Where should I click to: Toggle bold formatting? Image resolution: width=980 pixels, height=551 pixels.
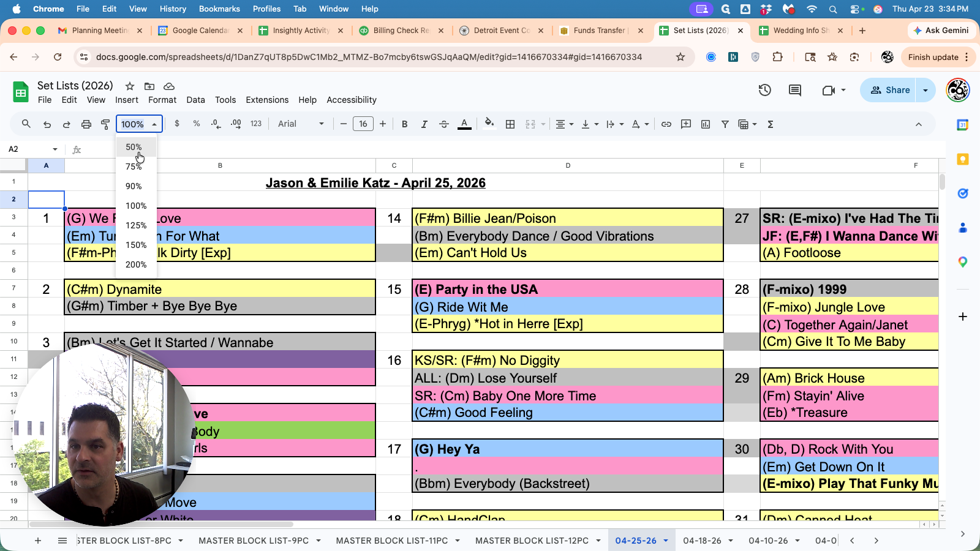coord(404,124)
